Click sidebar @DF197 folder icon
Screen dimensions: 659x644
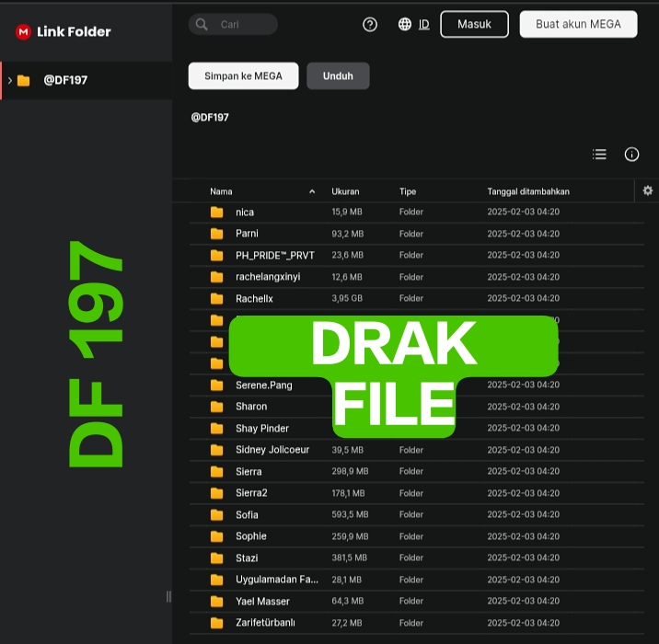24,80
